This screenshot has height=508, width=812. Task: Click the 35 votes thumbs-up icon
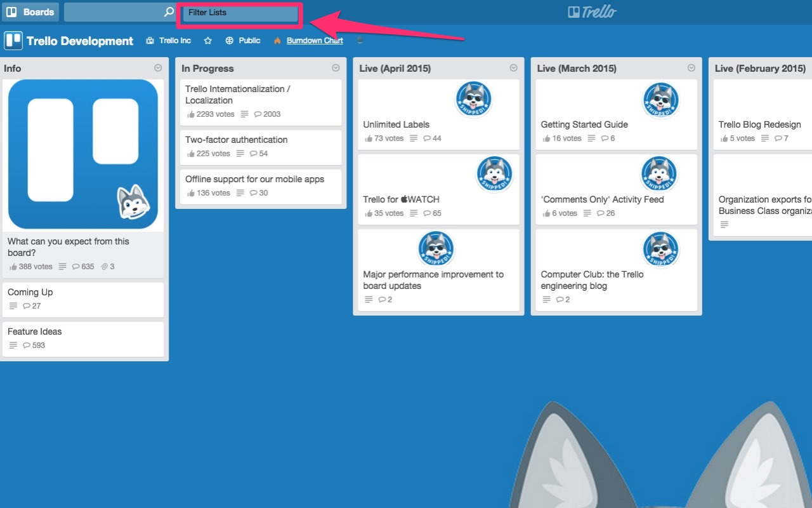[x=368, y=213]
